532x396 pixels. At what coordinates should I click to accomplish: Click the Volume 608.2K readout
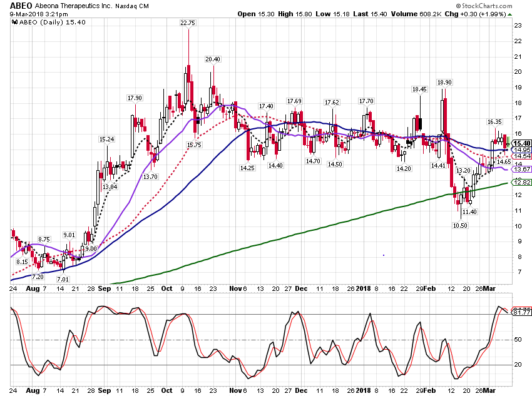pos(416,14)
